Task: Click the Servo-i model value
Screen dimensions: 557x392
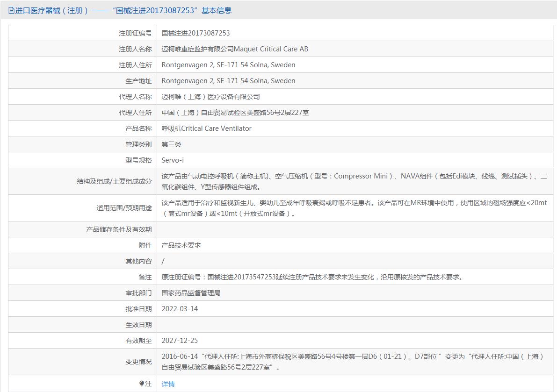Action: [x=173, y=160]
